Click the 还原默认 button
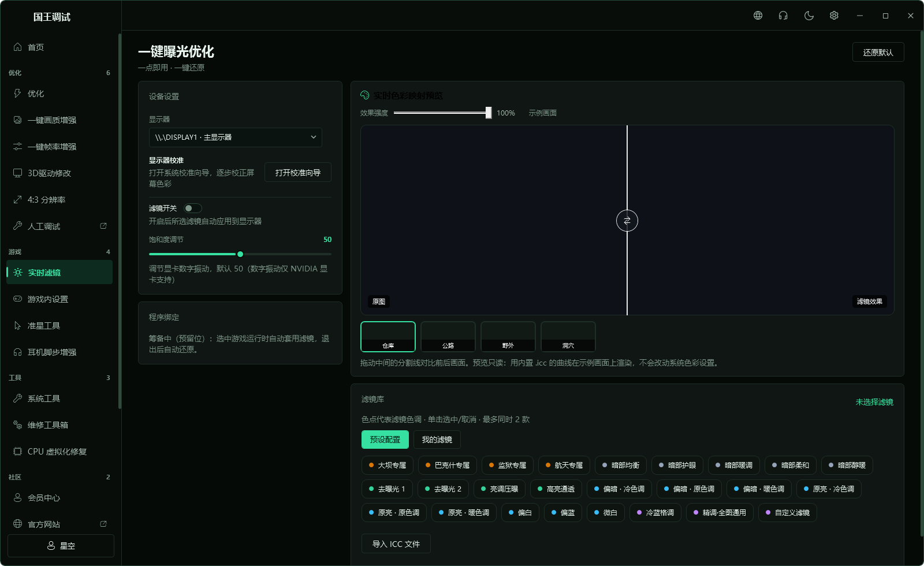The width and height of the screenshot is (924, 566). pyautogui.click(x=878, y=53)
